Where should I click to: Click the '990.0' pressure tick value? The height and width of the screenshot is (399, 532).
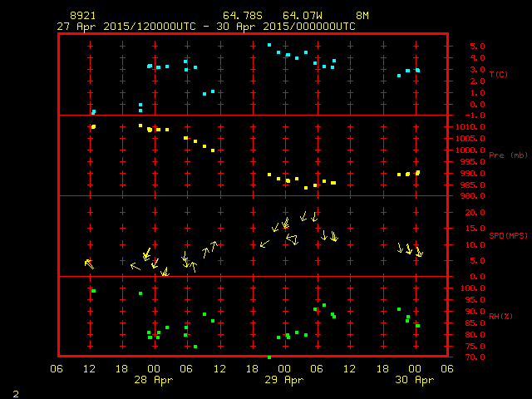tap(472, 174)
